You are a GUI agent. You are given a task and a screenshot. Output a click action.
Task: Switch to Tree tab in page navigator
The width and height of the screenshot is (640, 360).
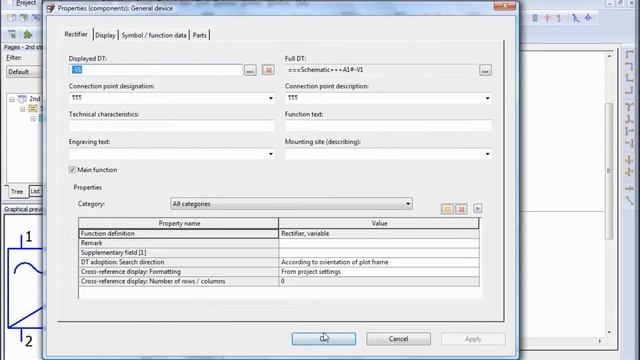(17, 191)
